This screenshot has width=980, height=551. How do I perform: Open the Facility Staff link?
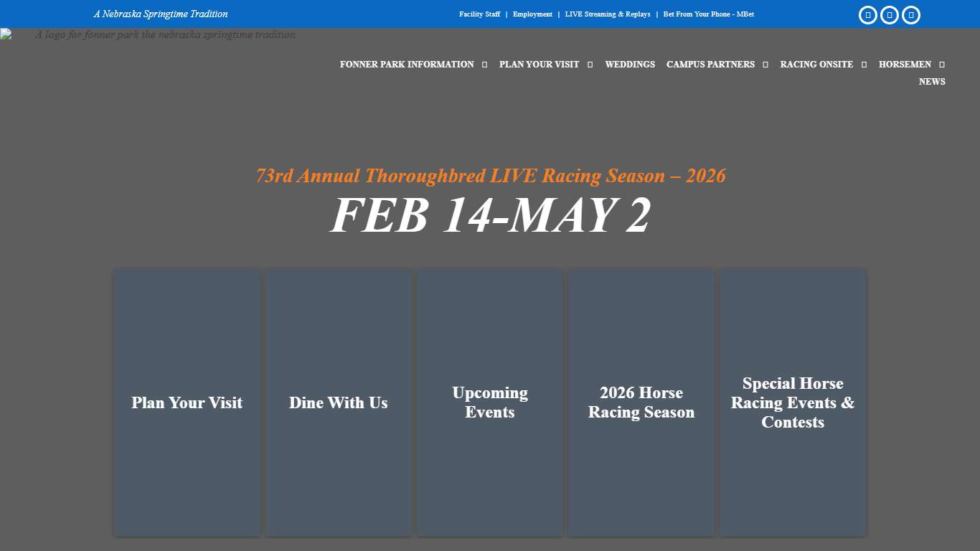pos(479,14)
